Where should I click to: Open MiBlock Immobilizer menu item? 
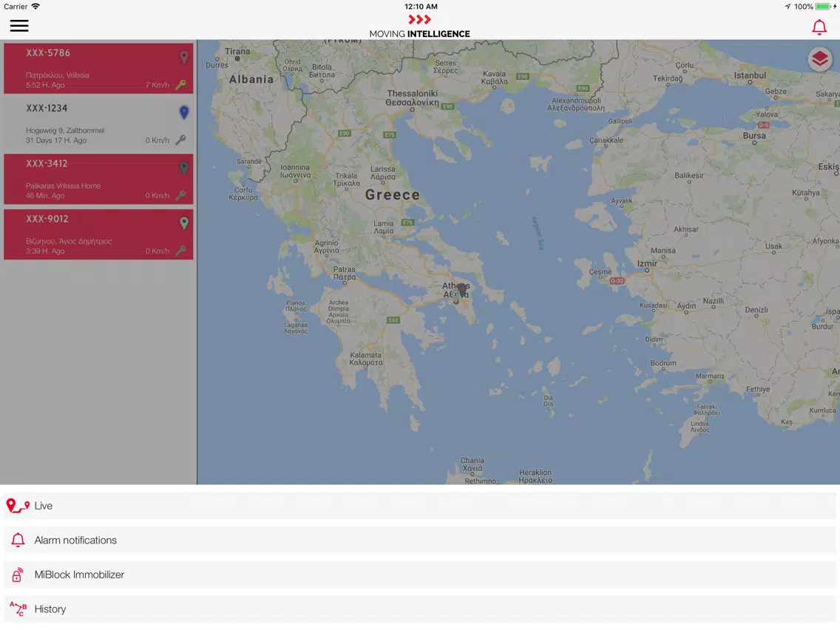tap(420, 575)
